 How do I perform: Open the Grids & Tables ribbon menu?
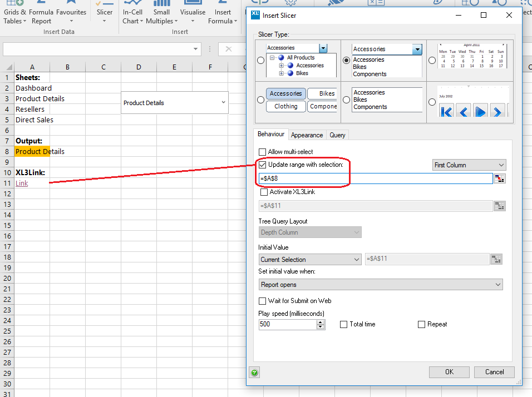pyautogui.click(x=14, y=13)
